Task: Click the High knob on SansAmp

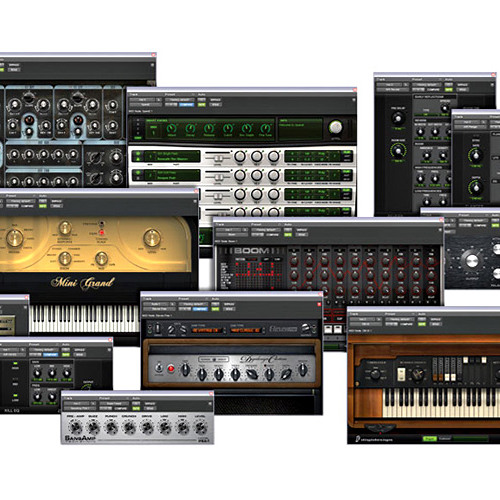Action: coord(182,427)
